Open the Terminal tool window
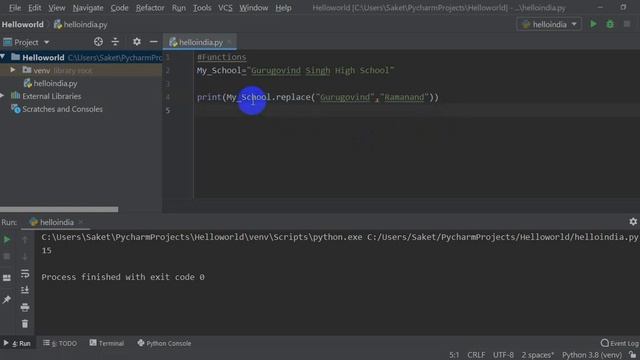 click(x=107, y=343)
